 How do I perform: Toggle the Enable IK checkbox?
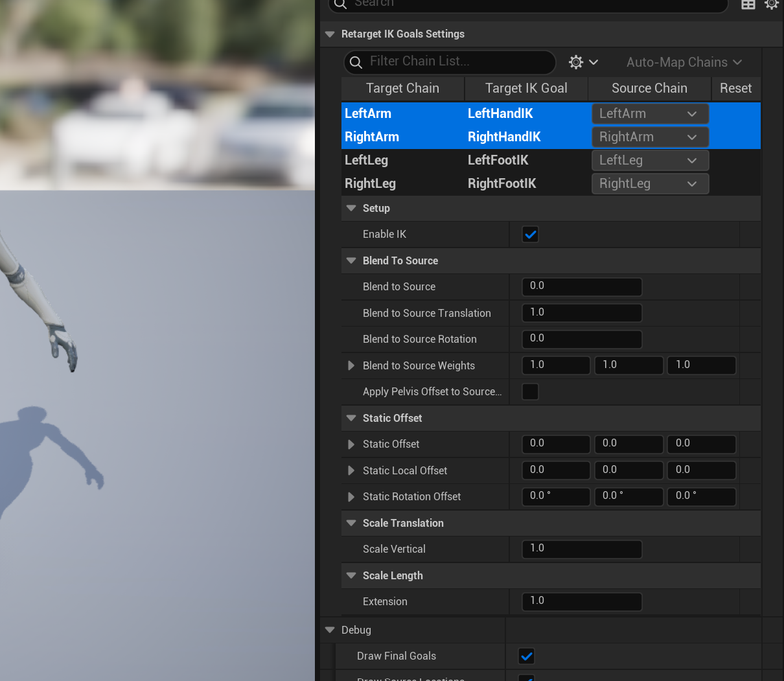point(530,235)
